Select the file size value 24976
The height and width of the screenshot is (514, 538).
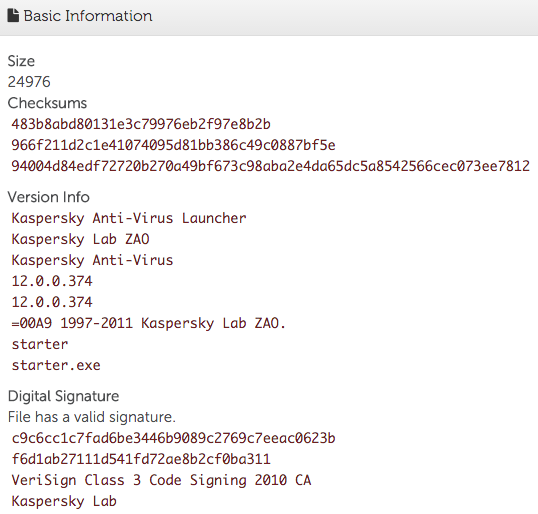point(29,82)
